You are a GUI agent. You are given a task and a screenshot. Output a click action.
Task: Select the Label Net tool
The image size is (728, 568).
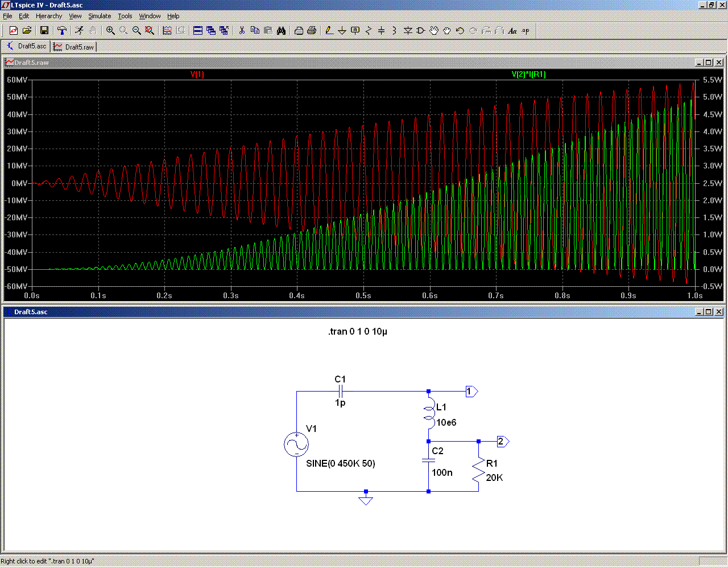[355, 31]
